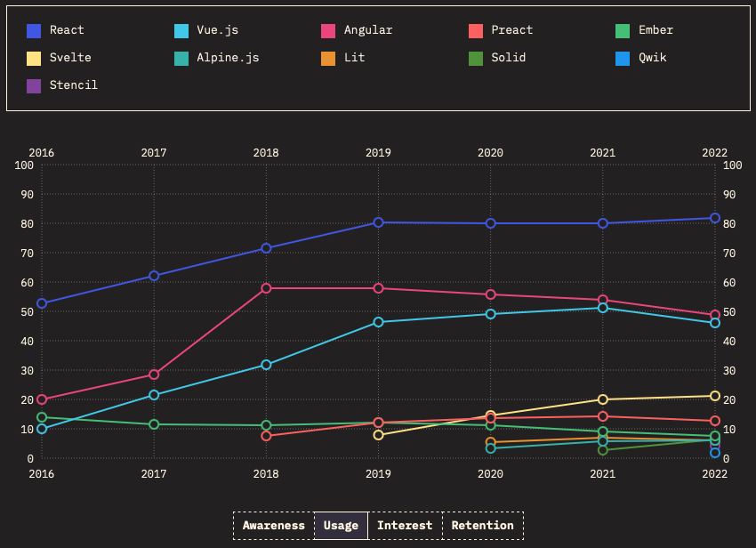The image size is (756, 548).
Task: Click React's 2017 data point
Action: (154, 276)
